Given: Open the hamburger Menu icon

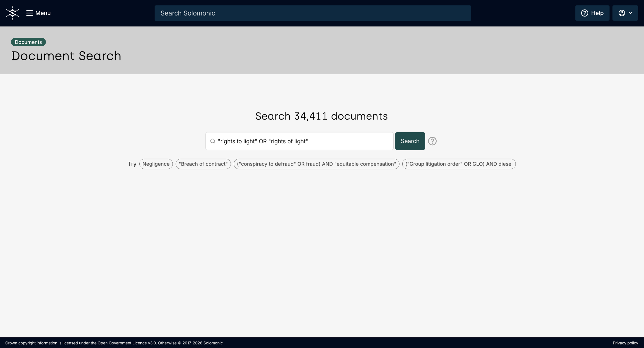Looking at the screenshot, I should tap(29, 13).
